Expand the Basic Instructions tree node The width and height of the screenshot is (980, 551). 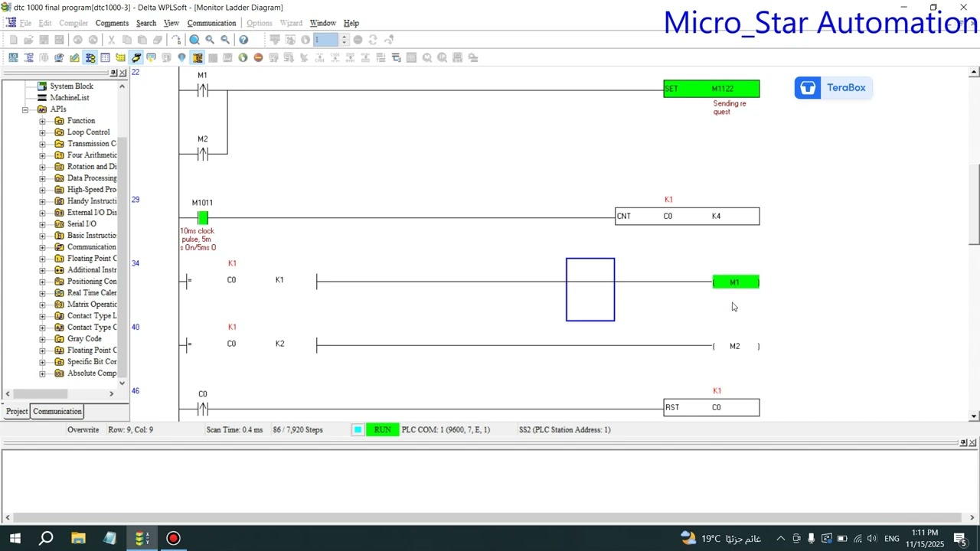point(42,236)
